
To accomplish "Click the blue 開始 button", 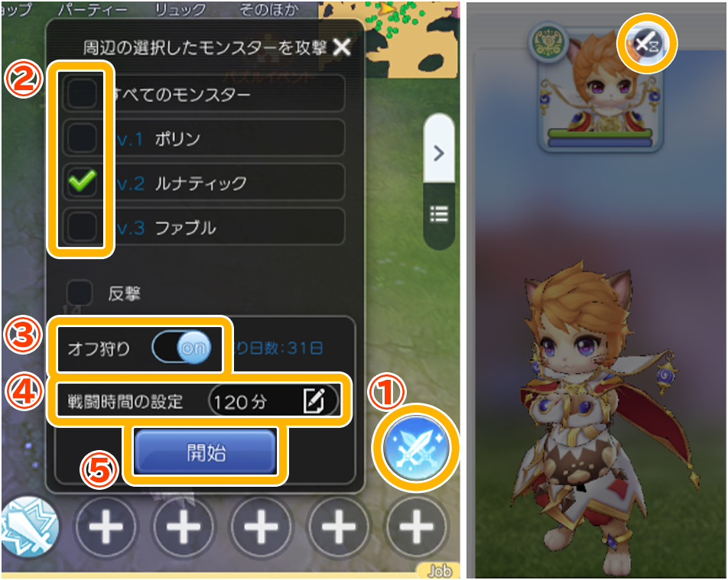I will (x=206, y=452).
